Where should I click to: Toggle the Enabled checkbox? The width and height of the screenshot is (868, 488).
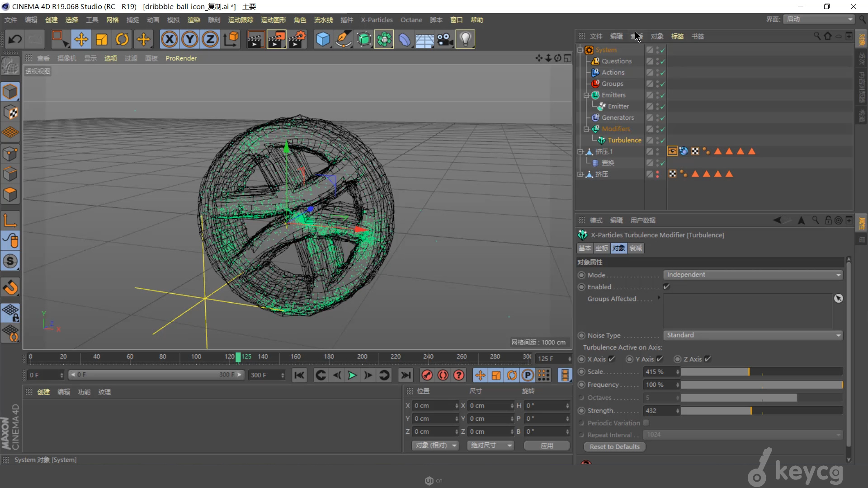click(666, 286)
